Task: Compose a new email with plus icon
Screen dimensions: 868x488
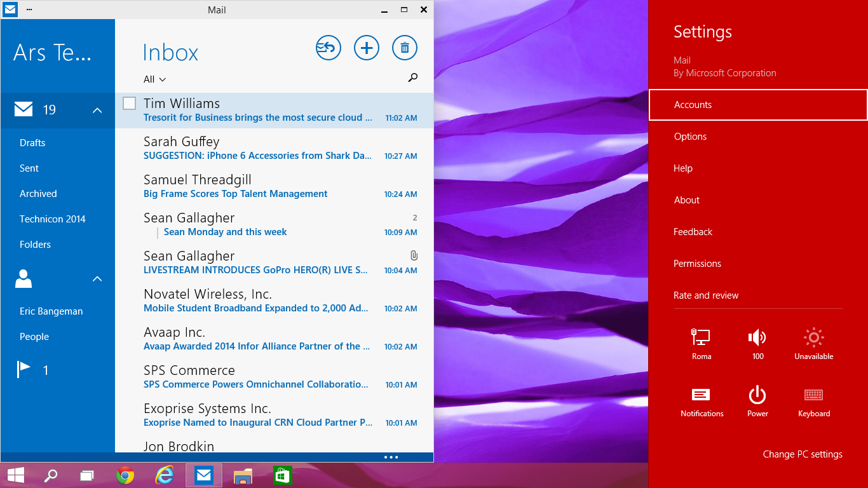Action: point(367,48)
